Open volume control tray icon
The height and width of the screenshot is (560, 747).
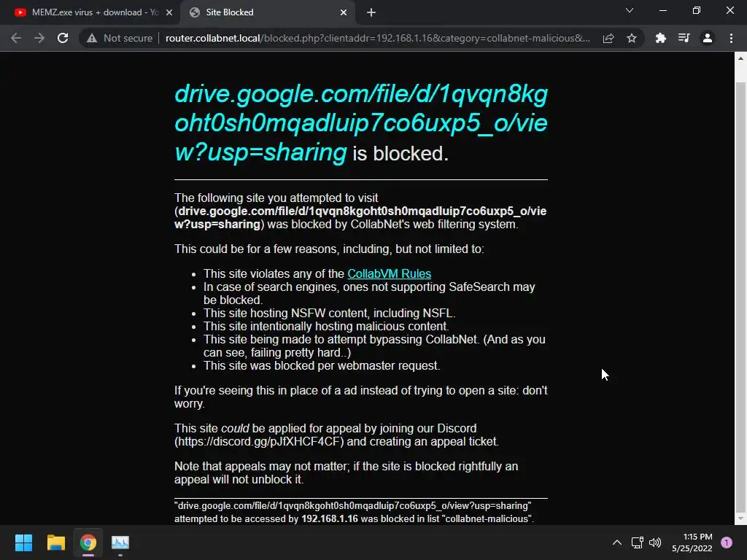[x=655, y=542]
